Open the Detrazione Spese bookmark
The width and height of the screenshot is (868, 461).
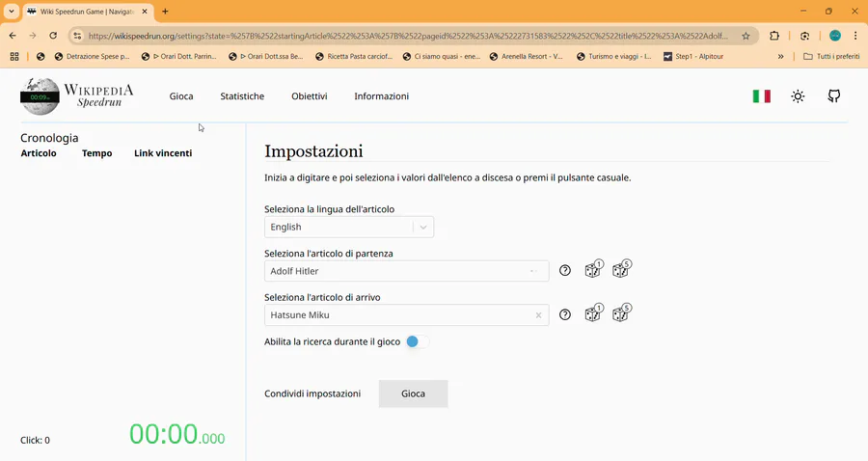click(92, 57)
